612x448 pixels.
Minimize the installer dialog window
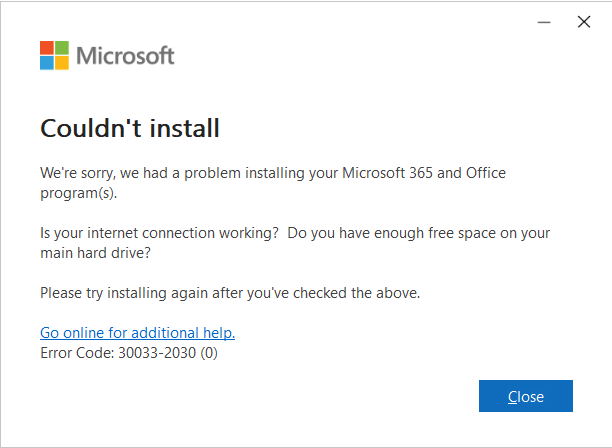[x=544, y=22]
